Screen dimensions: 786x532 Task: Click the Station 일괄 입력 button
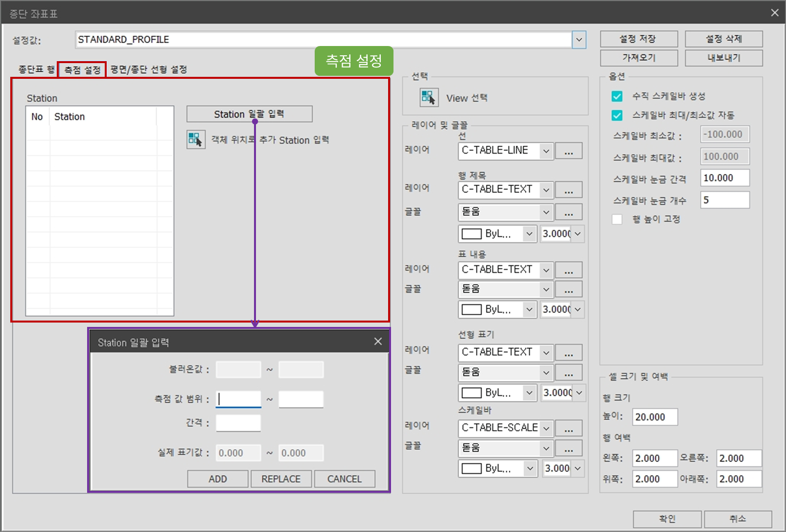tap(249, 114)
